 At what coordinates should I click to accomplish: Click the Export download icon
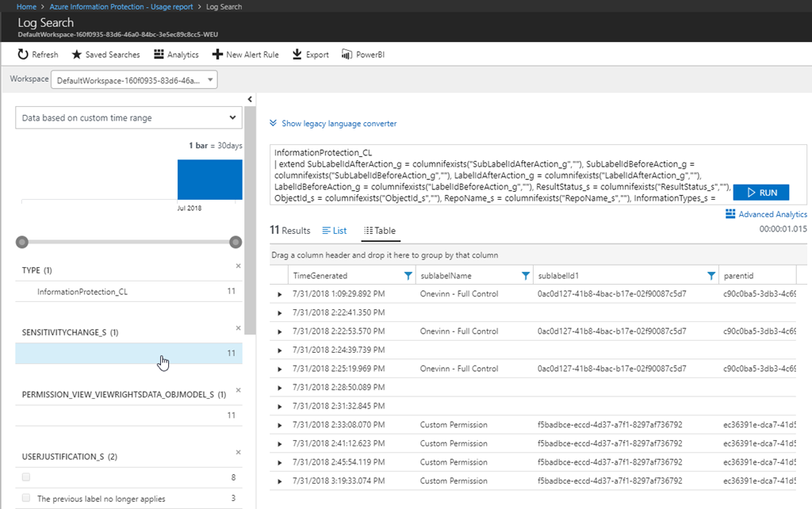pos(297,55)
